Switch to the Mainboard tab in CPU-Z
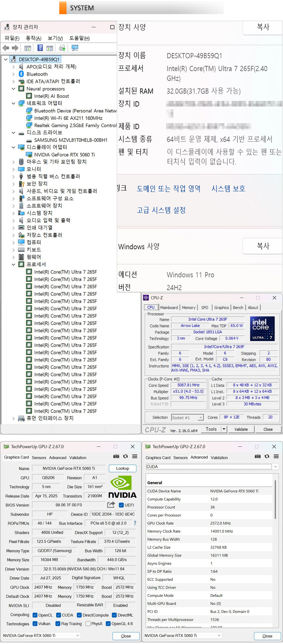This screenshot has width=283, height=644. [x=169, y=307]
